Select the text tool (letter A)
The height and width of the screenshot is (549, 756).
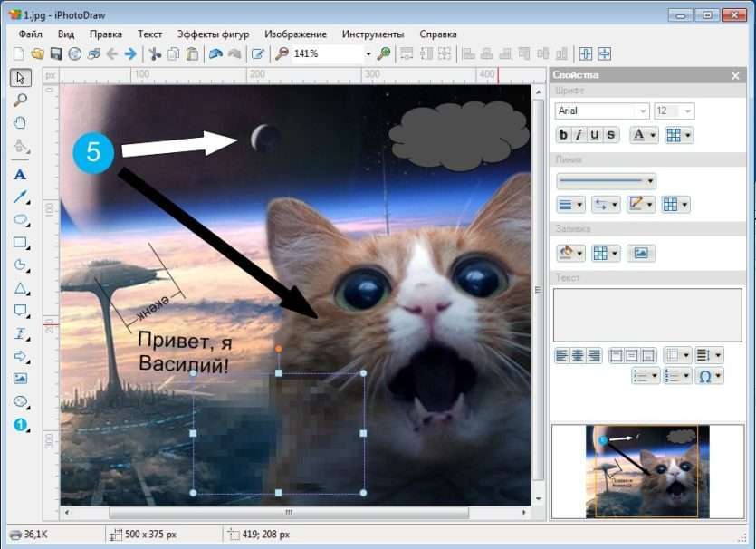(20, 175)
